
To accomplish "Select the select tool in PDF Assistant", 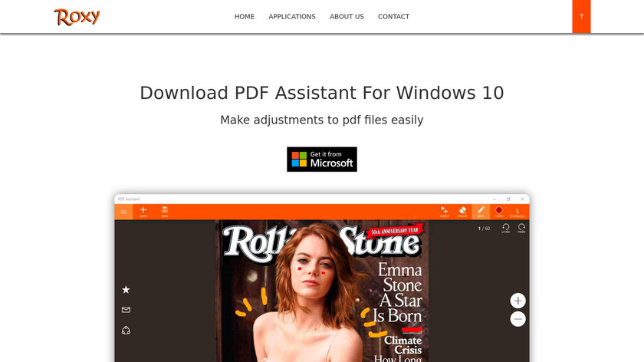I will [x=444, y=212].
